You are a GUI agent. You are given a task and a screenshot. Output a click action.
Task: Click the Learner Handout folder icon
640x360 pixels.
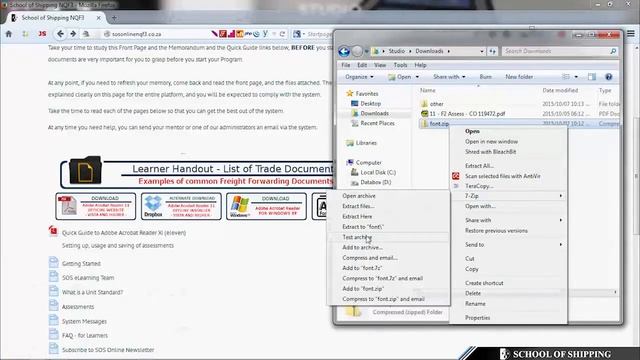tap(85, 170)
